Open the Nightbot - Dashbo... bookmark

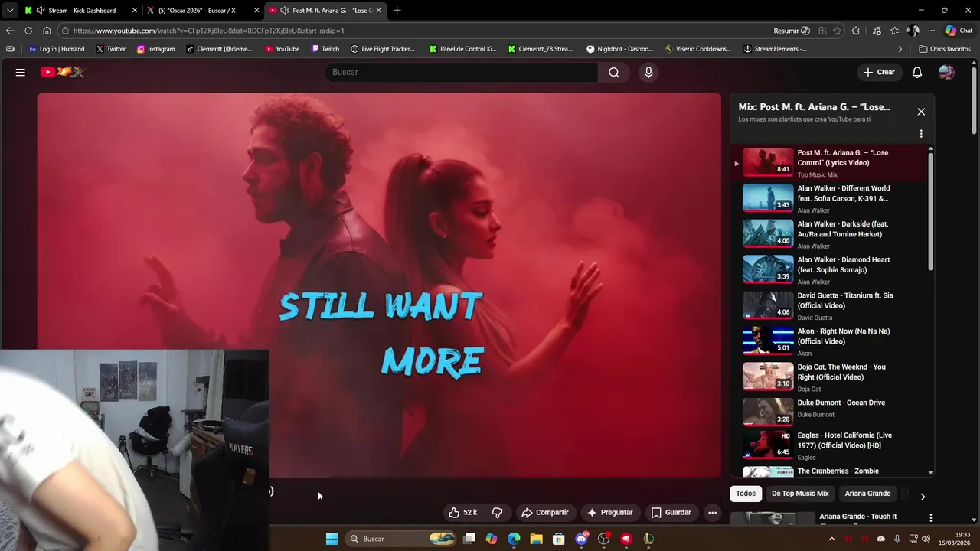(x=619, y=49)
